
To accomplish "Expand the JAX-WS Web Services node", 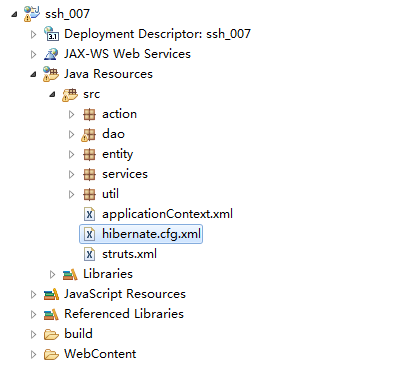I will (x=33, y=54).
